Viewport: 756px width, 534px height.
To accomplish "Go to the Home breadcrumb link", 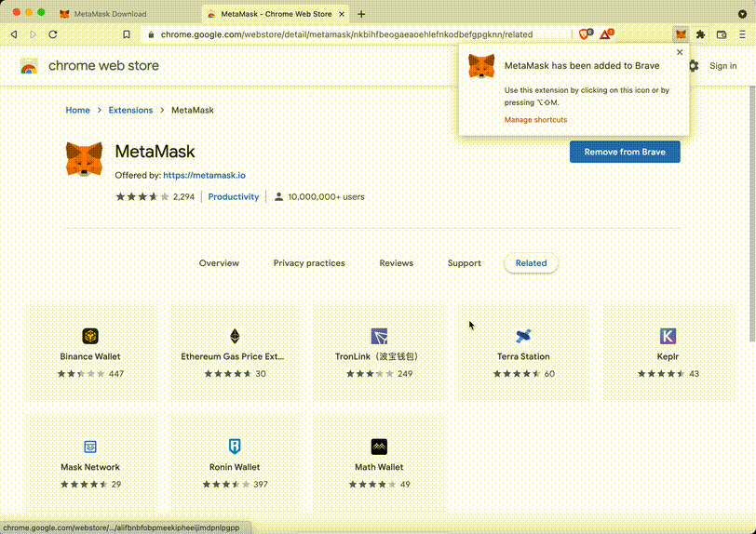I will click(77, 110).
